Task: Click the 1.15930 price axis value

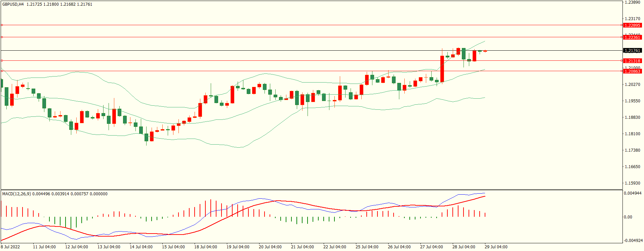Action: click(632, 183)
